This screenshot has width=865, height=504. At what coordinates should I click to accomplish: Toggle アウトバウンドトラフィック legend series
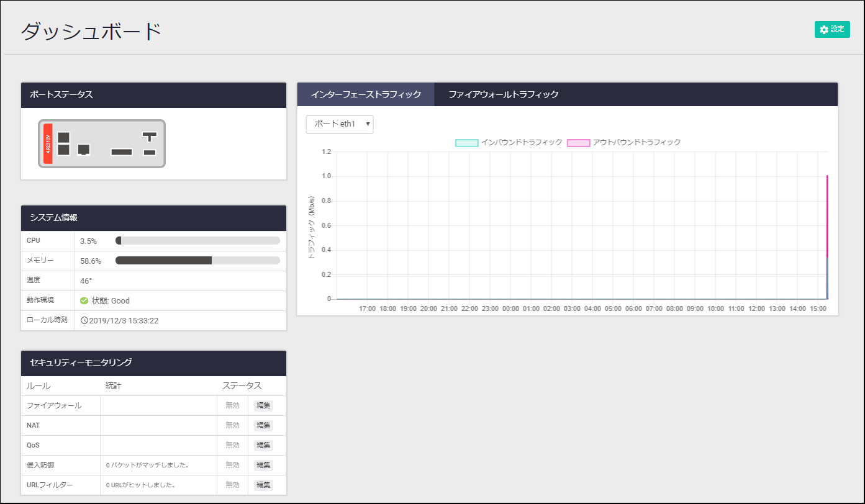pos(578,143)
